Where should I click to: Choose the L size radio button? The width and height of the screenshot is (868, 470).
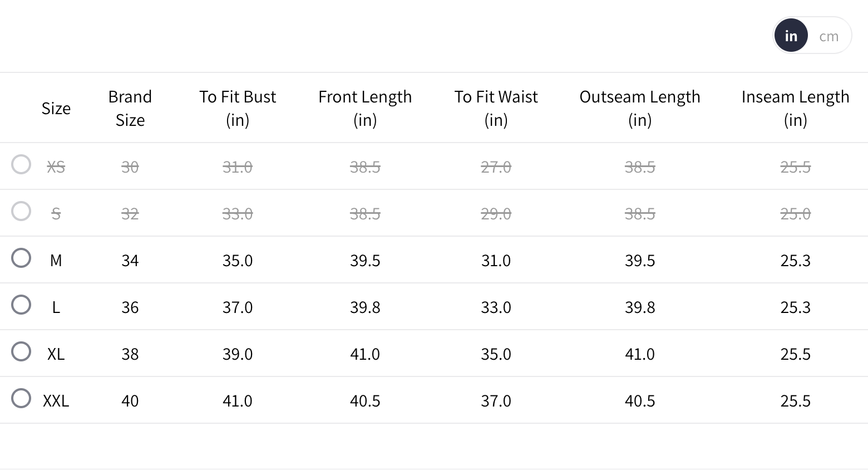pos(21,305)
